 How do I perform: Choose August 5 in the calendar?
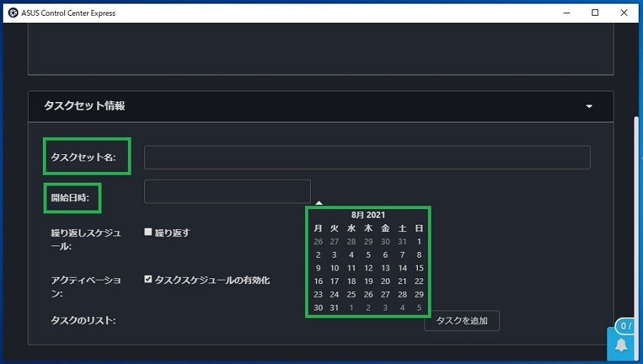point(368,255)
